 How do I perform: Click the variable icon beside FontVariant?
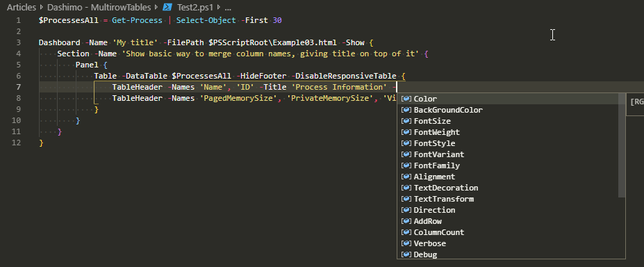(406, 154)
